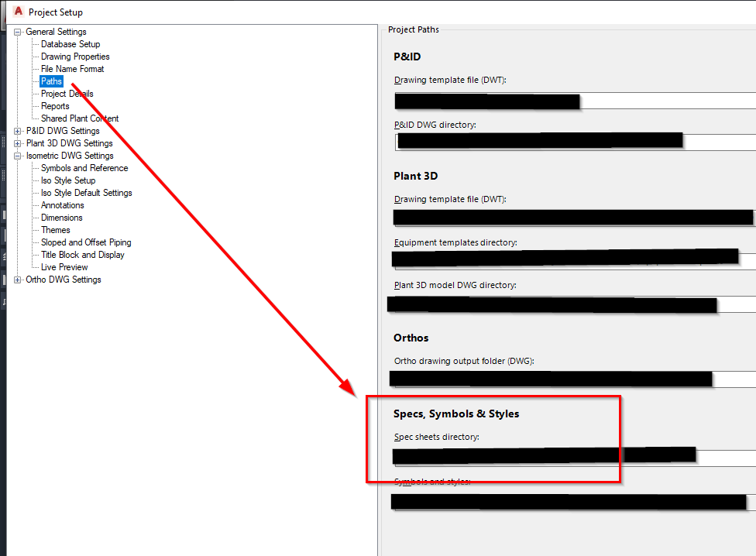Viewport: 756px width, 556px height.
Task: Select Symbols and Reference settings
Action: (x=84, y=167)
